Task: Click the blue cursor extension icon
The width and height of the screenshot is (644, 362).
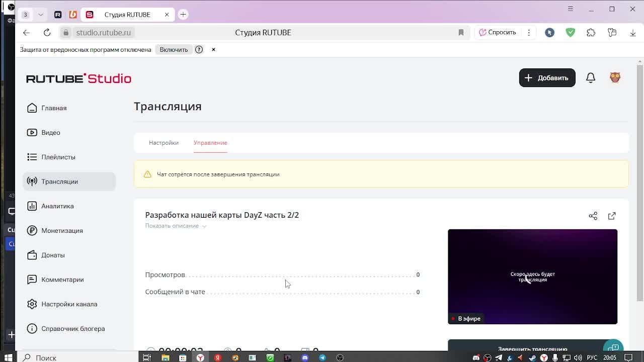Action: 549,33
